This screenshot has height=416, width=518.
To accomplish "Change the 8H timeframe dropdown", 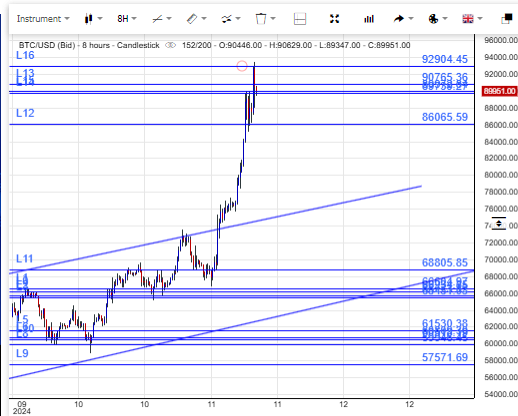I will click(127, 19).
